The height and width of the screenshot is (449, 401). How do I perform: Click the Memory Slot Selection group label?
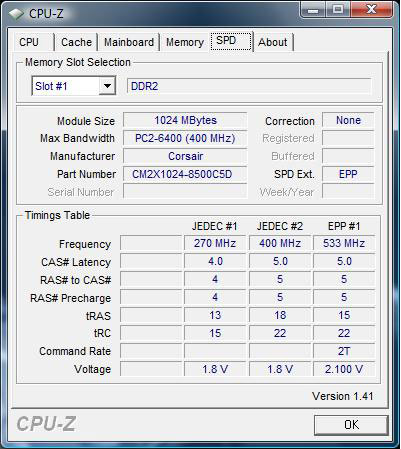pos(78,62)
